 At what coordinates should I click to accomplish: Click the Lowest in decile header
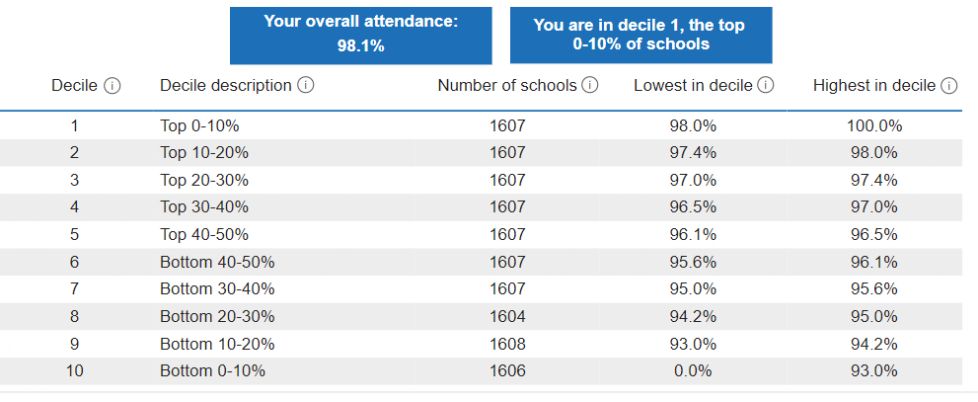(693, 85)
